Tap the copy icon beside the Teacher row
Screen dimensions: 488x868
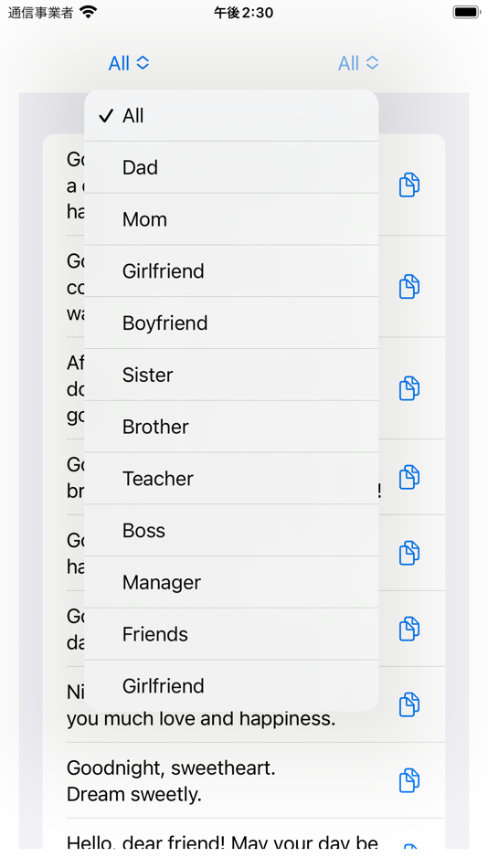[x=409, y=477]
